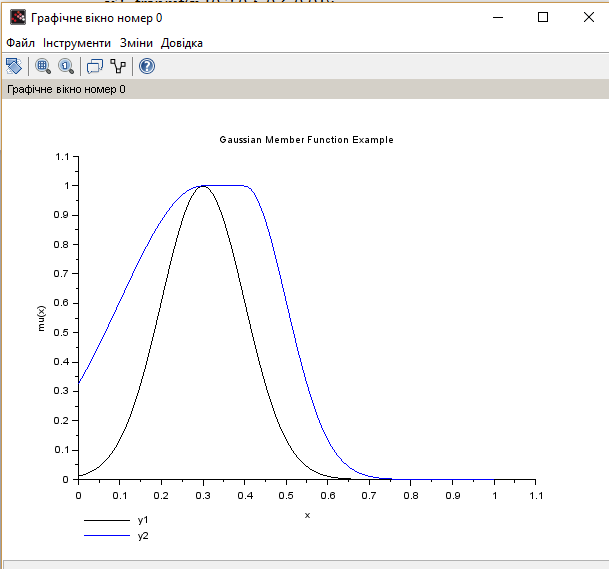The height and width of the screenshot is (569, 609).
Task: Click the Scilab logo in the title bar
Action: click(17, 18)
